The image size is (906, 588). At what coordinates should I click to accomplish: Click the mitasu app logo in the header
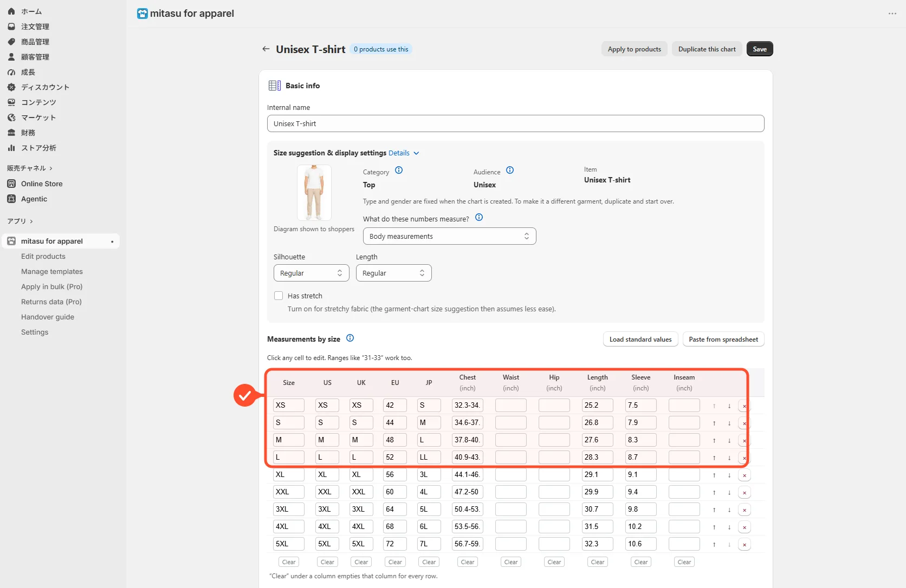pos(143,14)
